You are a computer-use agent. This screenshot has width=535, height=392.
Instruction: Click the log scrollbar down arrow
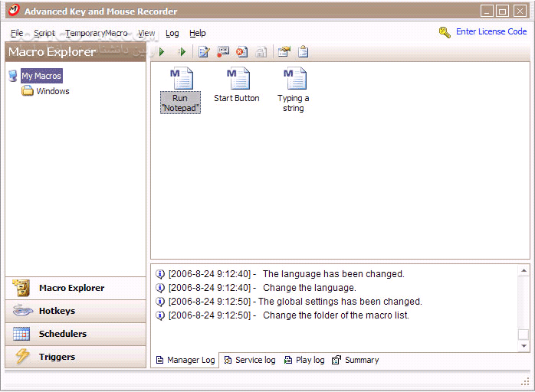pyautogui.click(x=524, y=346)
